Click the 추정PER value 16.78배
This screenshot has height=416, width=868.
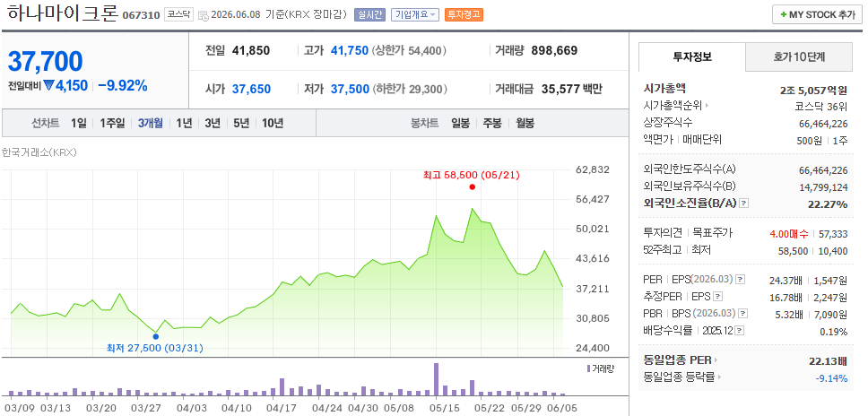[786, 298]
